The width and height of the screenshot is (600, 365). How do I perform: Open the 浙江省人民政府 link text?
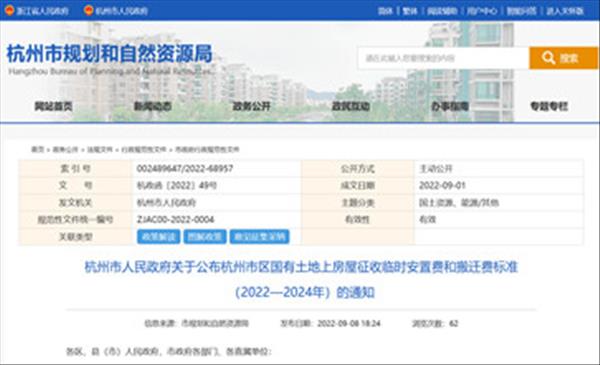pyautogui.click(x=42, y=11)
